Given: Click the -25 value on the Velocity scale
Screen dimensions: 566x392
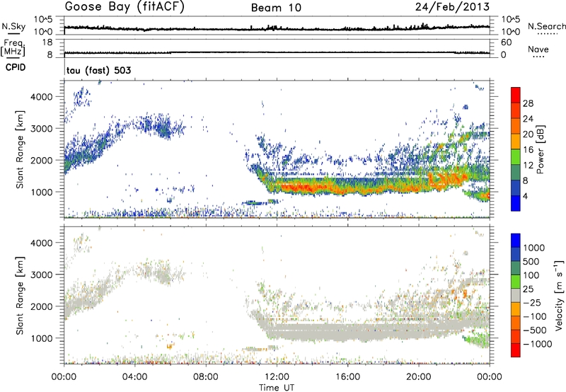Looking at the screenshot, I should pos(532,303).
